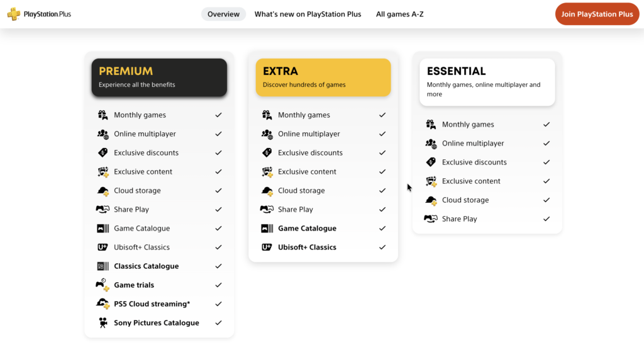The width and height of the screenshot is (644, 364).
Task: Open What's new on PlayStation Plus
Action: 308,13
